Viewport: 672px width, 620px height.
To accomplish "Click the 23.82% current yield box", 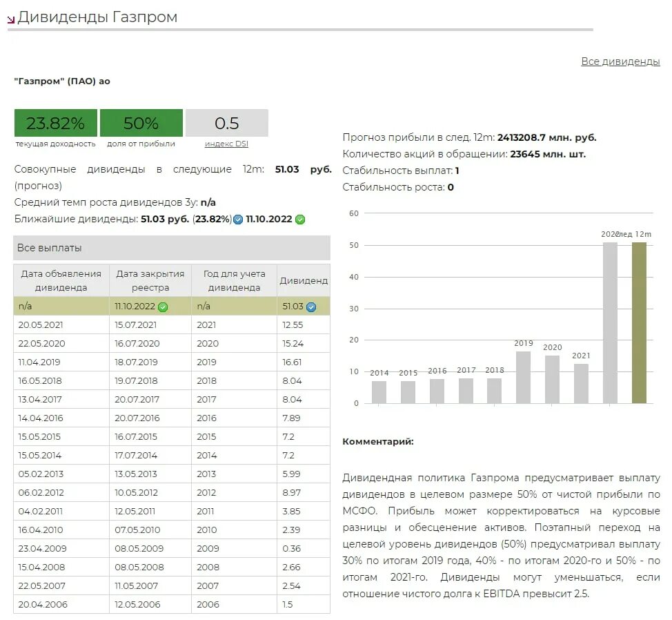I will coord(56,123).
